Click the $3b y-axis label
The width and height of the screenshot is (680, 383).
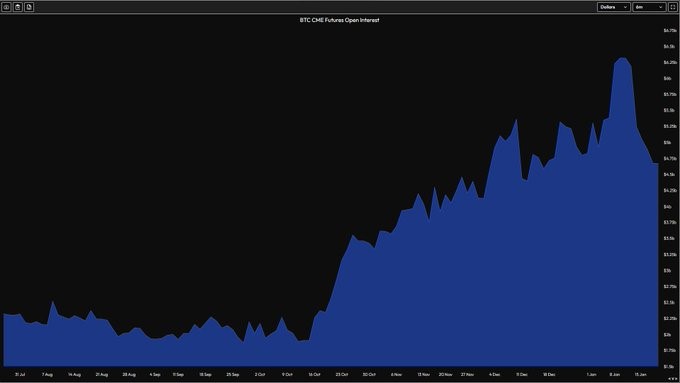(668, 270)
